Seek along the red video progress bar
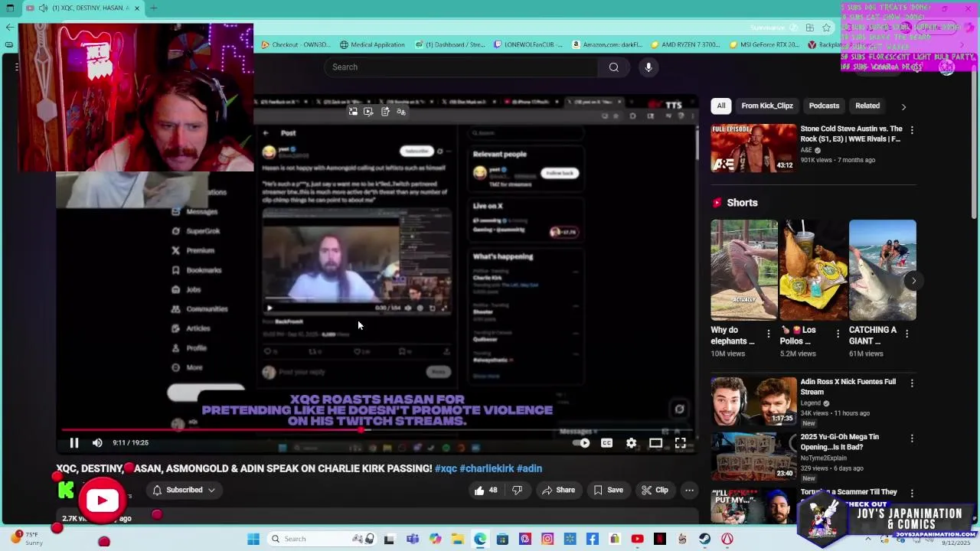Image resolution: width=980 pixels, height=551 pixels. tap(377, 429)
